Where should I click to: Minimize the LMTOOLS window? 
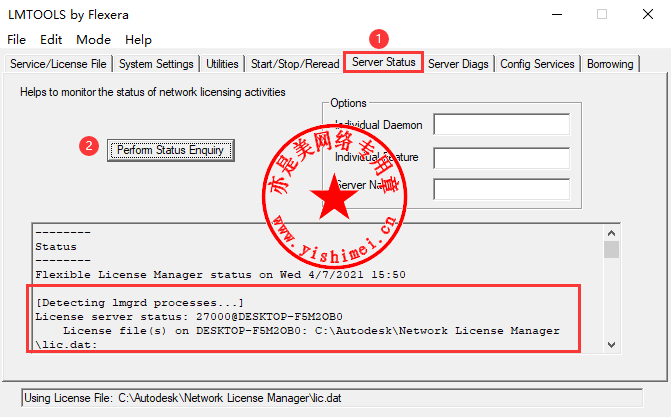point(557,15)
